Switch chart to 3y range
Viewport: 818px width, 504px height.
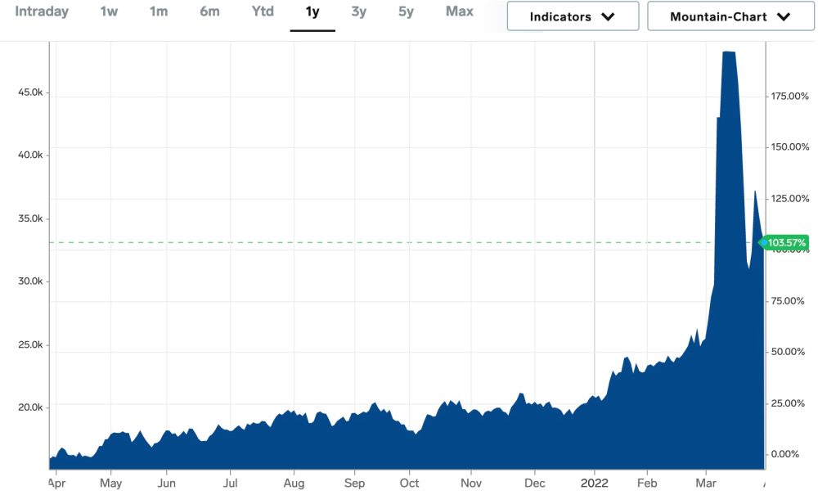click(x=359, y=12)
